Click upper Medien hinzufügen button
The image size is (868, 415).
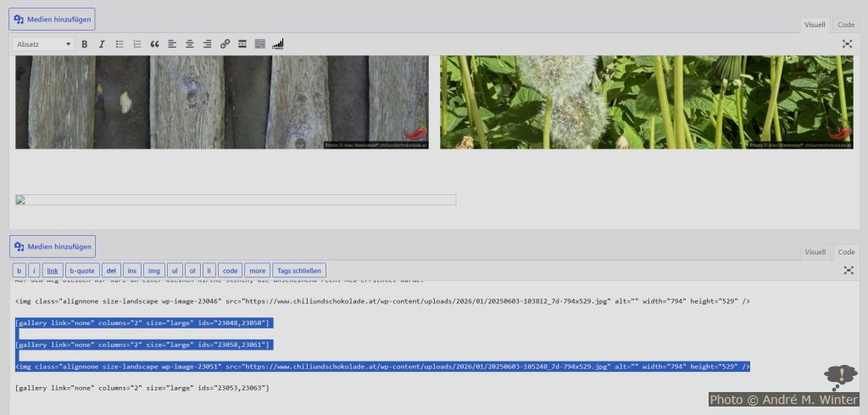pyautogui.click(x=52, y=20)
